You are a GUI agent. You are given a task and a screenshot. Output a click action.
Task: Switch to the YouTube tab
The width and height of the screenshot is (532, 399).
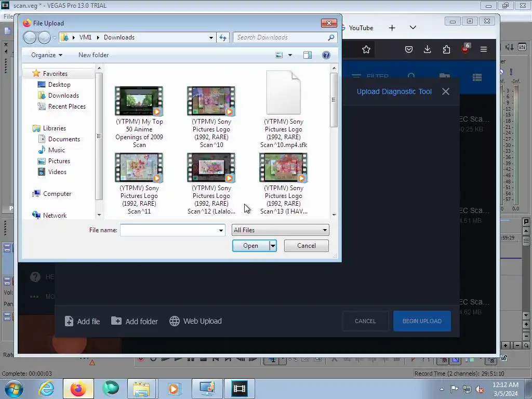(x=361, y=28)
